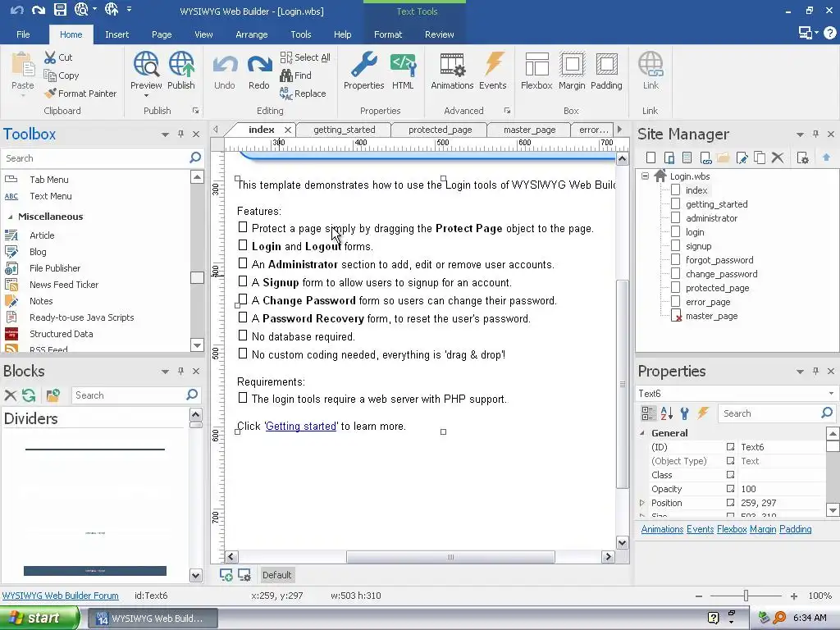This screenshot has height=630, width=840.
Task: Open the File menu
Action: (x=23, y=34)
